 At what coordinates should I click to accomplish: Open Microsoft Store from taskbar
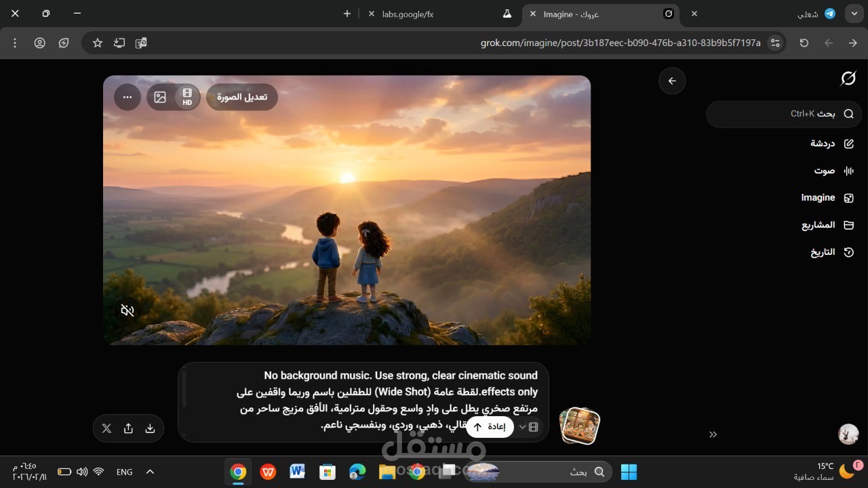[x=328, y=472]
